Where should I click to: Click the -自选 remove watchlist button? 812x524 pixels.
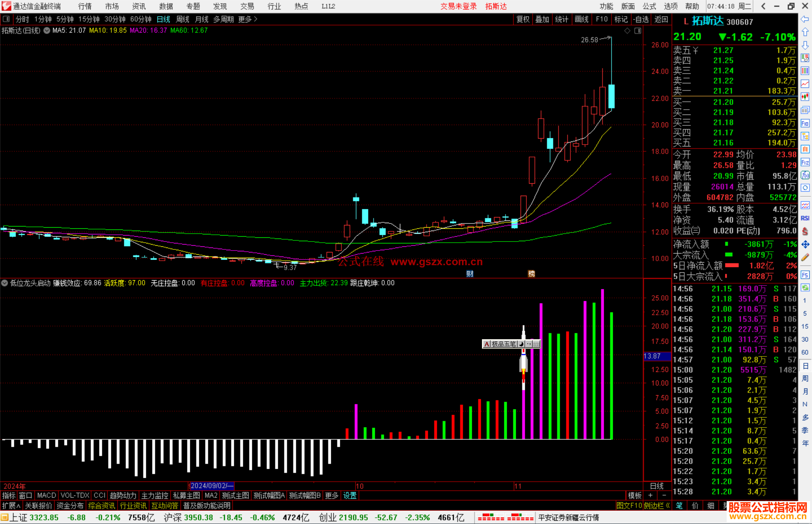pyautogui.click(x=641, y=19)
